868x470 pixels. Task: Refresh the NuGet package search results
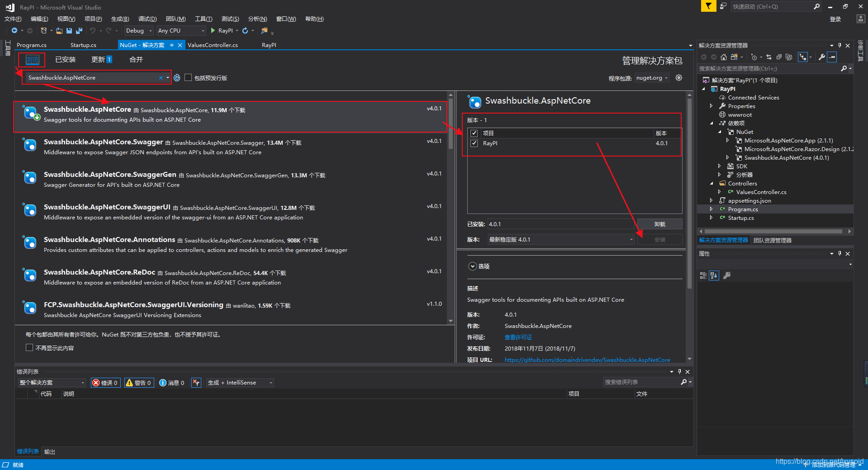pos(177,78)
